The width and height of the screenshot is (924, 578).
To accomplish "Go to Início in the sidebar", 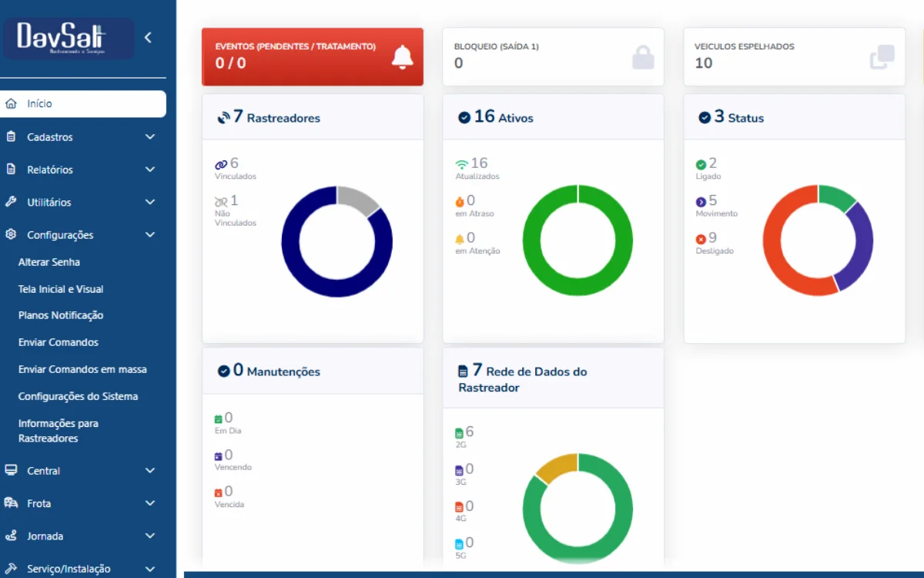I will [83, 104].
